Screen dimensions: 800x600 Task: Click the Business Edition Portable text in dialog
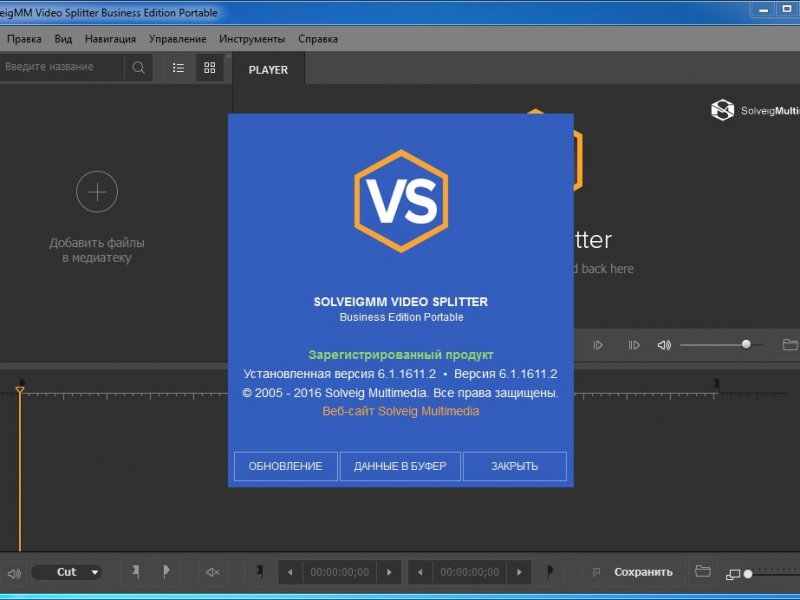point(402,317)
